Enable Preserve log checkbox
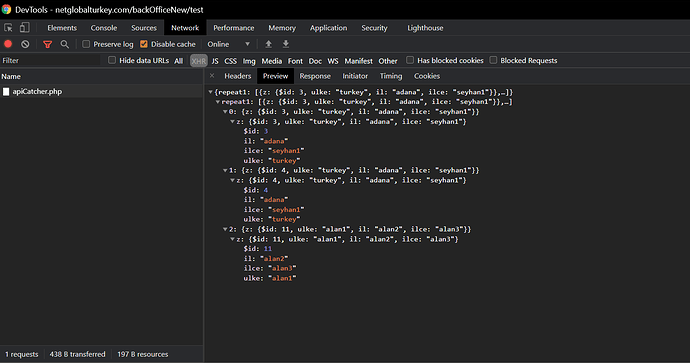690x363 pixels. point(86,44)
